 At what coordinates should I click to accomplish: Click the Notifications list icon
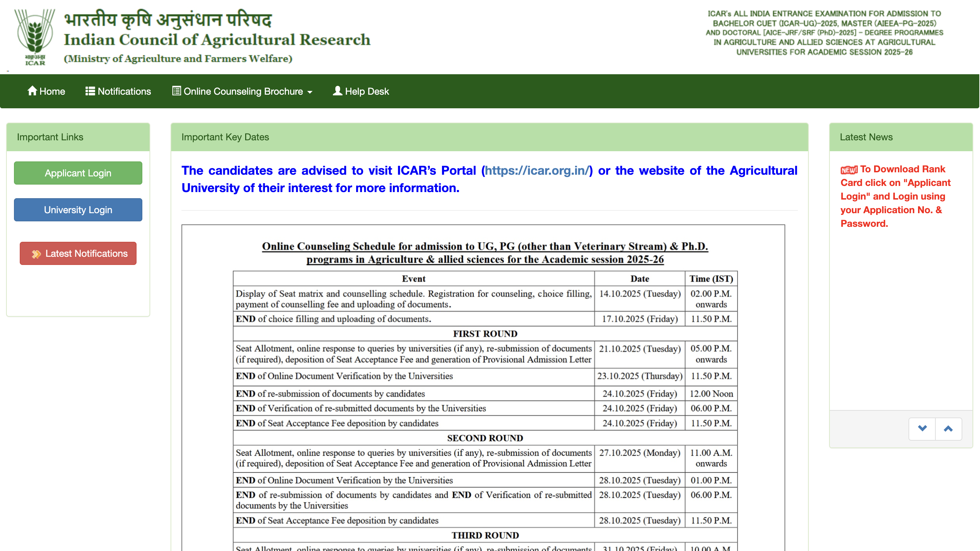[x=90, y=91]
